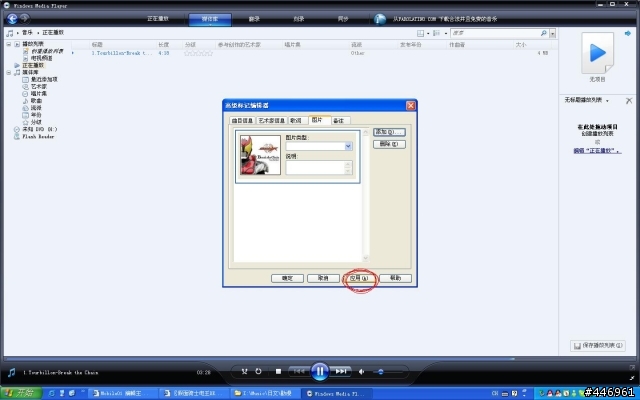
Task: Click the music note breadcrumb icon
Action: (x=10, y=33)
